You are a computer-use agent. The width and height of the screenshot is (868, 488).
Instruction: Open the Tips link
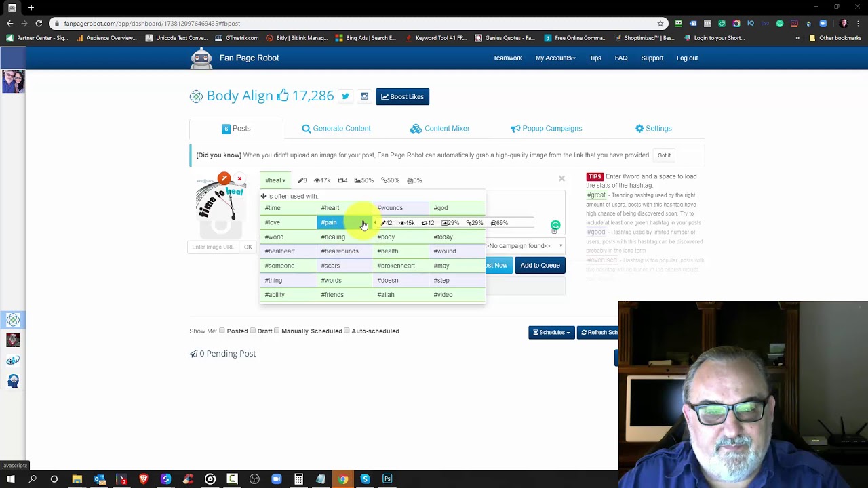point(595,58)
